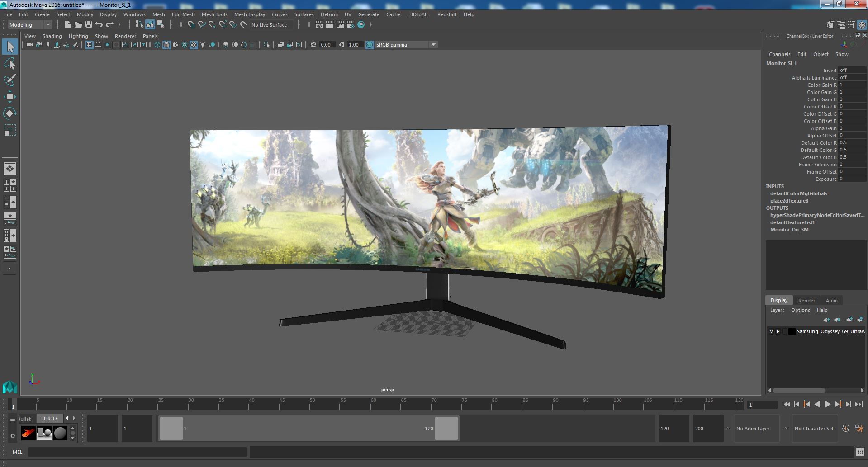Create new empty display layer

click(x=849, y=320)
